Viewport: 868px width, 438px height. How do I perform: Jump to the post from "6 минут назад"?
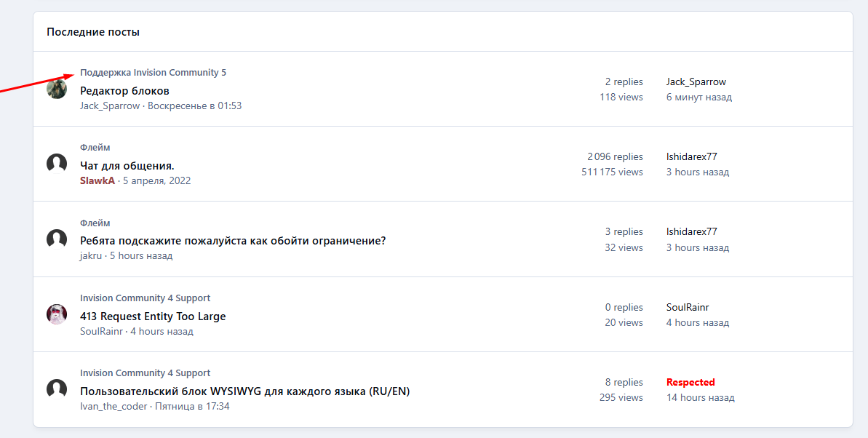tap(698, 97)
